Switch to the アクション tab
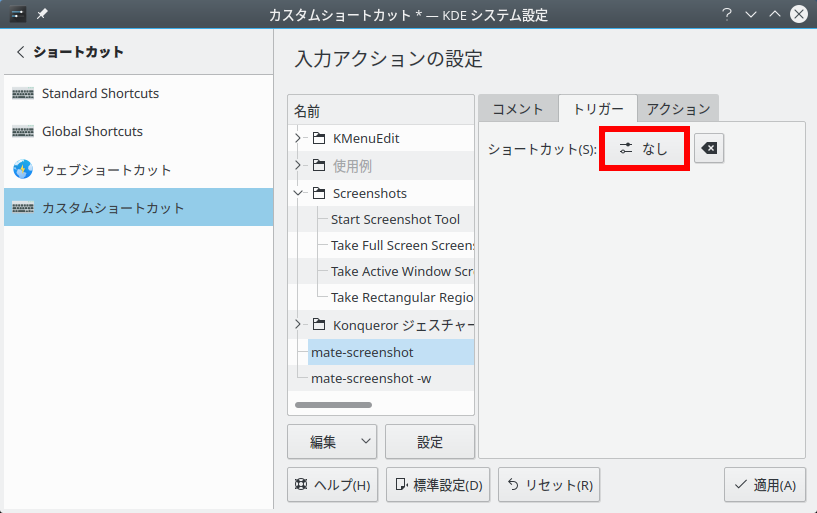Image resolution: width=817 pixels, height=513 pixels. coord(678,109)
